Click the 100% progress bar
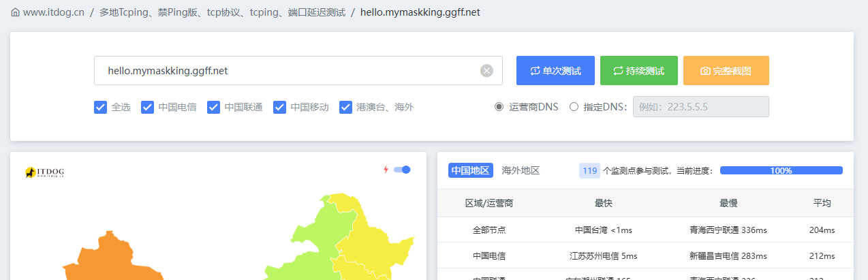868x280 pixels. click(781, 170)
